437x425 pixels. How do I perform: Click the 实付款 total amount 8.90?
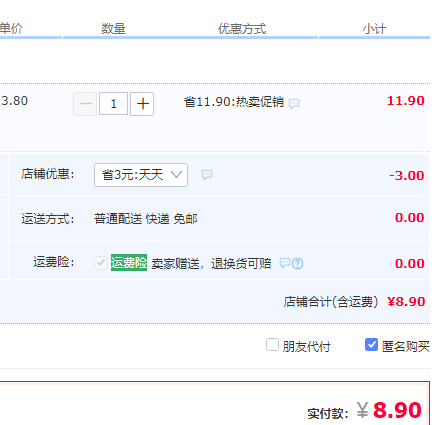[397, 410]
